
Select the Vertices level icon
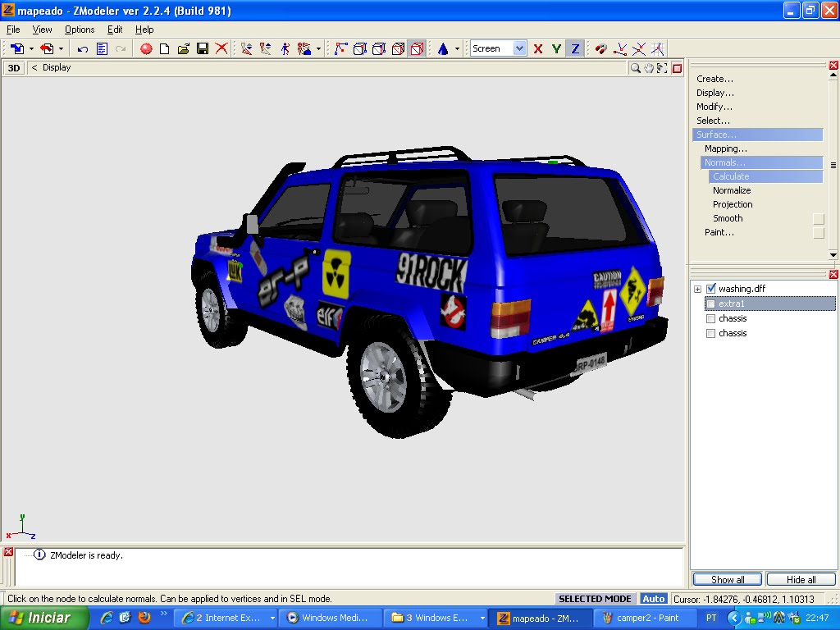pyautogui.click(x=340, y=48)
